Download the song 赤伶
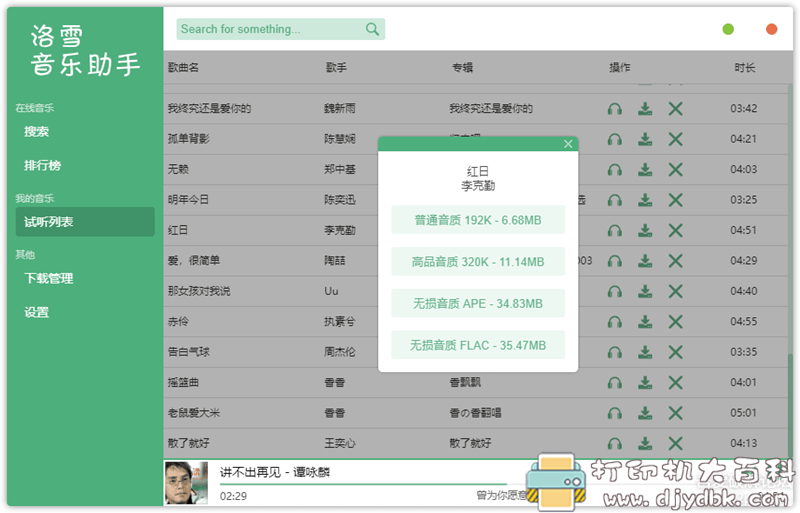800x513 pixels. tap(645, 322)
